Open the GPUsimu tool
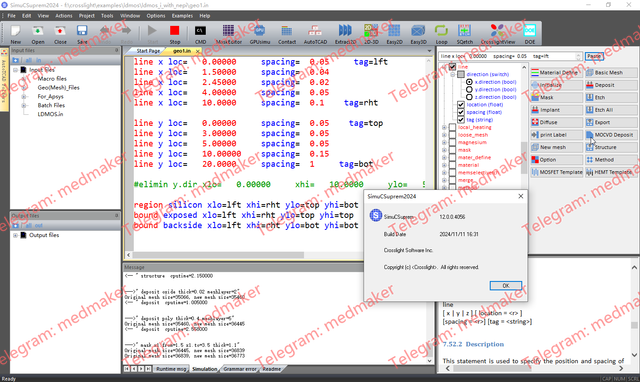640x382 pixels. click(x=260, y=31)
